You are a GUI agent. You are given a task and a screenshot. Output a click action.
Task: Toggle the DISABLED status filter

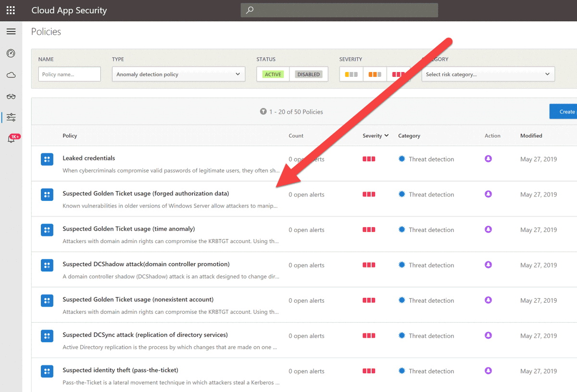(x=309, y=74)
